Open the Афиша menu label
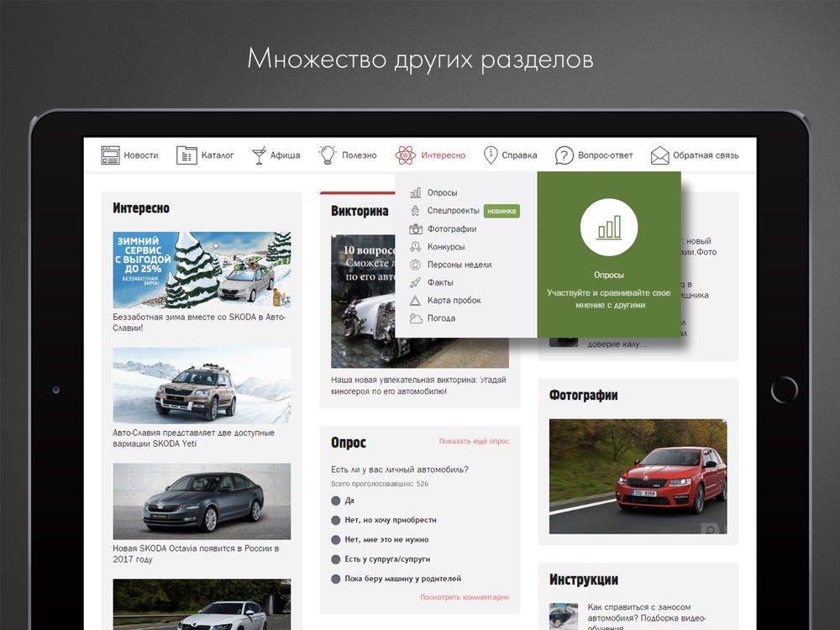 click(285, 155)
